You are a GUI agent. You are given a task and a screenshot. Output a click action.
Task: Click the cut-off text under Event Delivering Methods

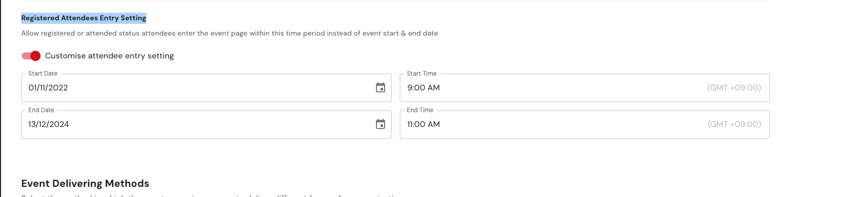[213, 195]
